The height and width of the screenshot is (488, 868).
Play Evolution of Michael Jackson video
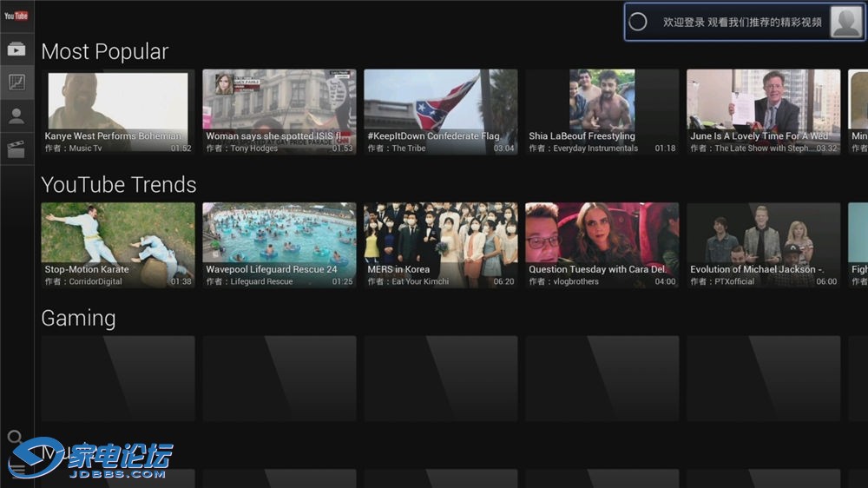763,245
